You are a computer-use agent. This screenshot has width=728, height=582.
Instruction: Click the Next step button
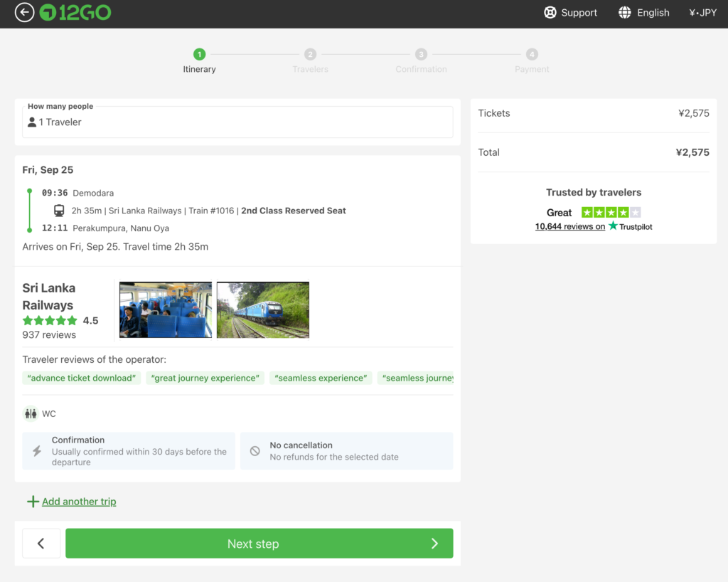tap(259, 544)
